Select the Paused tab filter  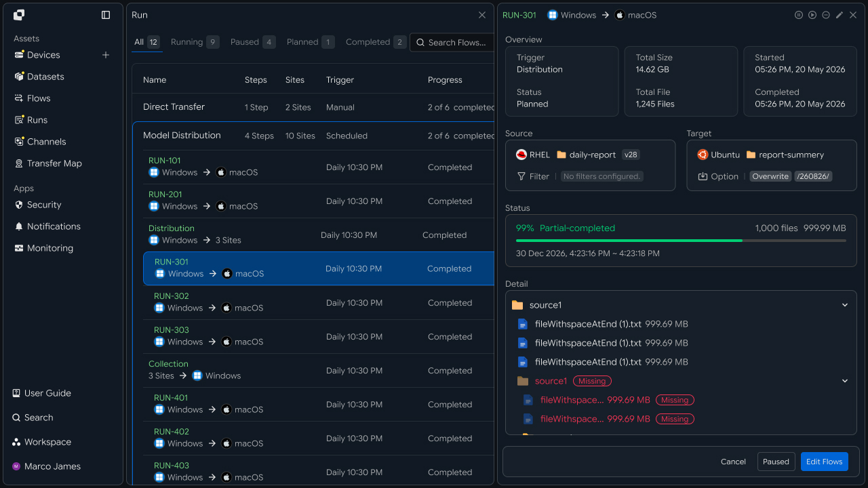[253, 42]
